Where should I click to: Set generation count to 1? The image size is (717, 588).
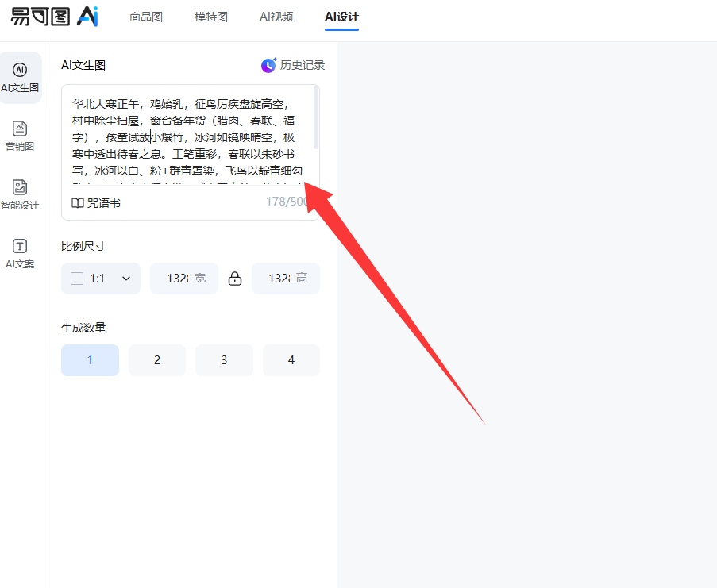[90, 360]
